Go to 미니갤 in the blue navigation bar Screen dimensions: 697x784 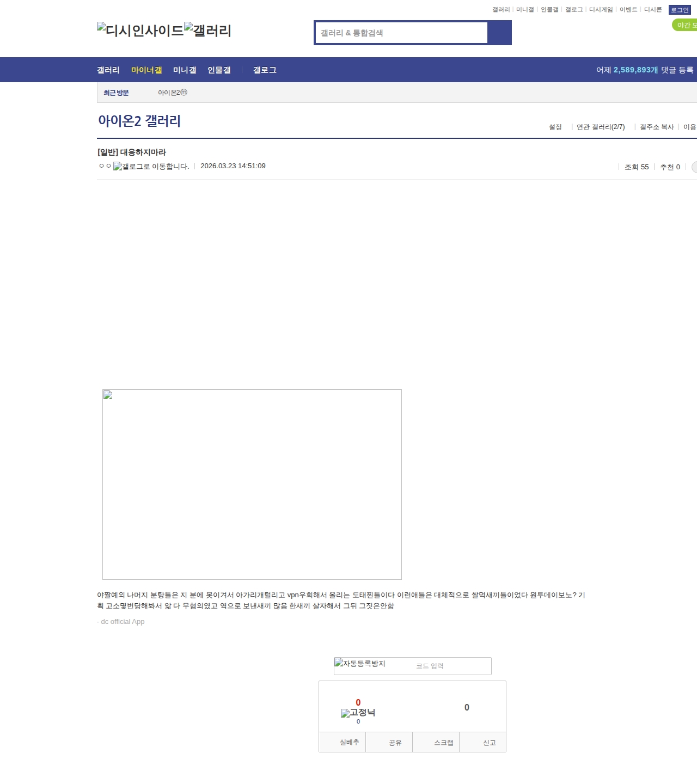(185, 70)
